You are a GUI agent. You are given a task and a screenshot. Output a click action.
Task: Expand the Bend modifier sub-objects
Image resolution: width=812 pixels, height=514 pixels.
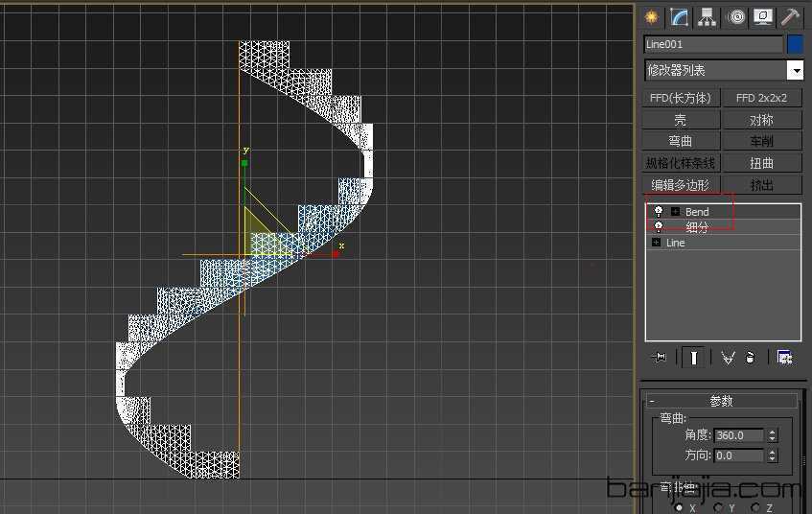pyautogui.click(x=675, y=211)
